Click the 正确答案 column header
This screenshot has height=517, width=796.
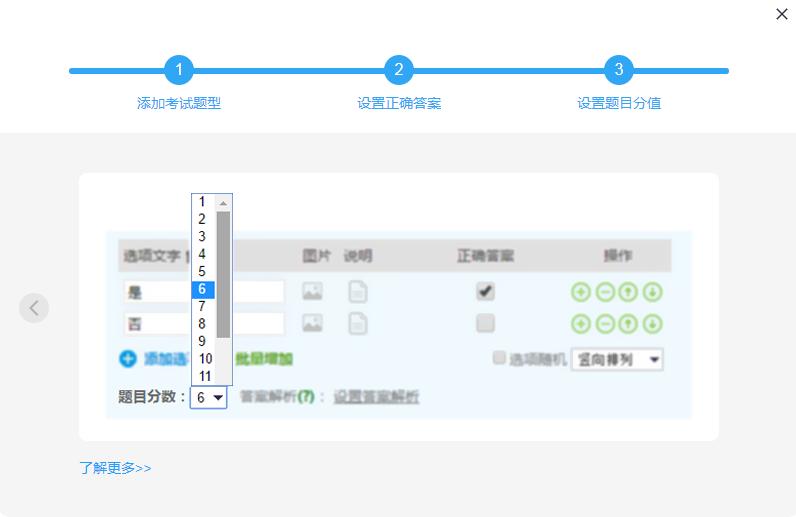(x=485, y=255)
